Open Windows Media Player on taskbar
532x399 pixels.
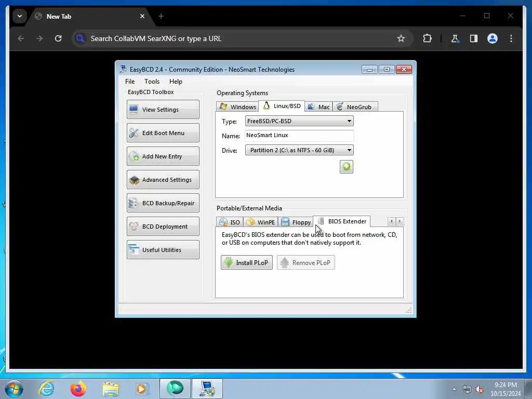coord(141,389)
